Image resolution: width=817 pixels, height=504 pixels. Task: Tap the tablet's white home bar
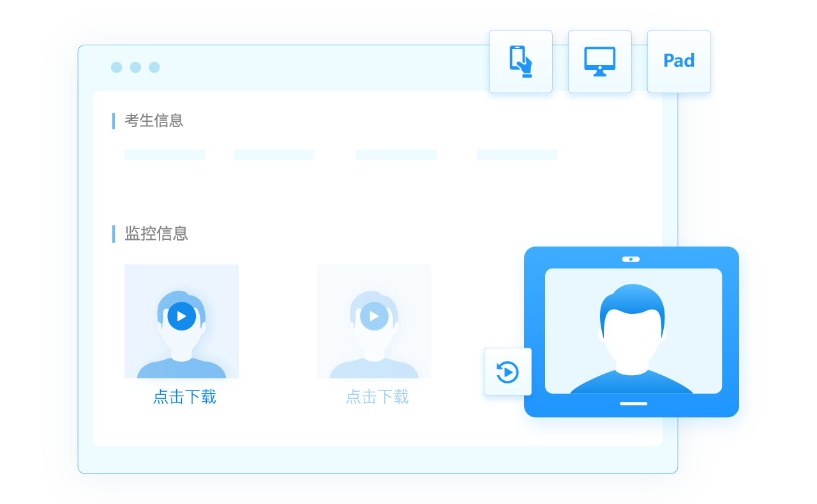pyautogui.click(x=633, y=403)
